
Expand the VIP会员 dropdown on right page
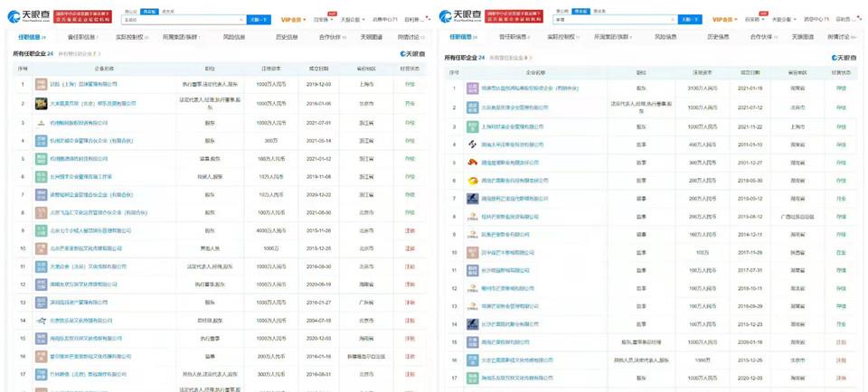click(x=724, y=19)
